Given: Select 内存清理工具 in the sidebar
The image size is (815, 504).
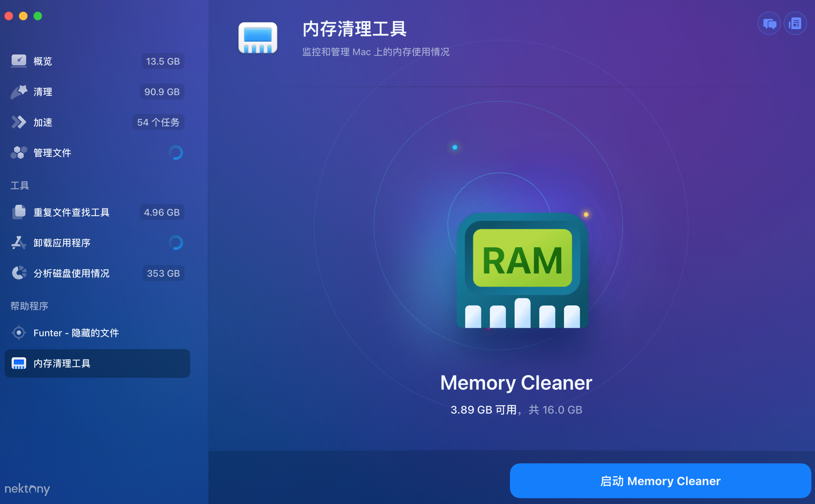Looking at the screenshot, I should coord(97,363).
